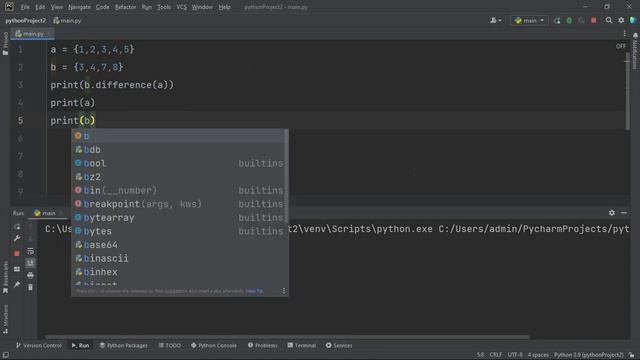640x360 pixels.
Task: Open the Problems tool window
Action: point(262,345)
